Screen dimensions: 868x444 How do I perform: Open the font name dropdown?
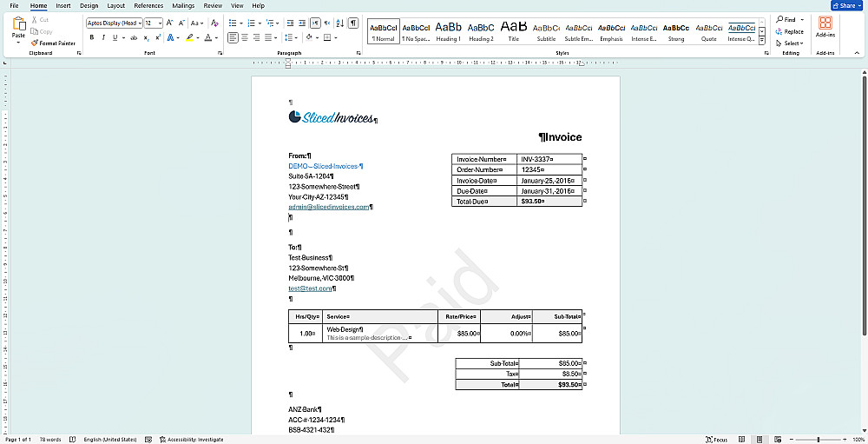pos(140,23)
